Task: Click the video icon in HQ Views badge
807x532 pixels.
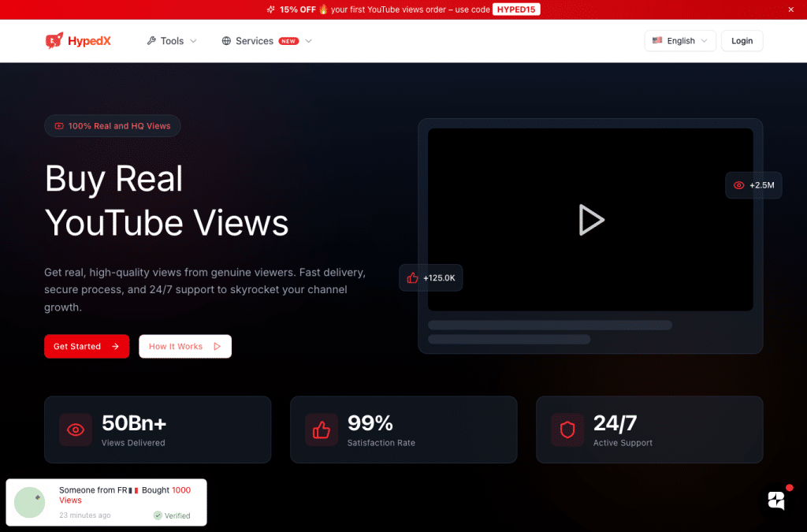Action: [x=59, y=126]
